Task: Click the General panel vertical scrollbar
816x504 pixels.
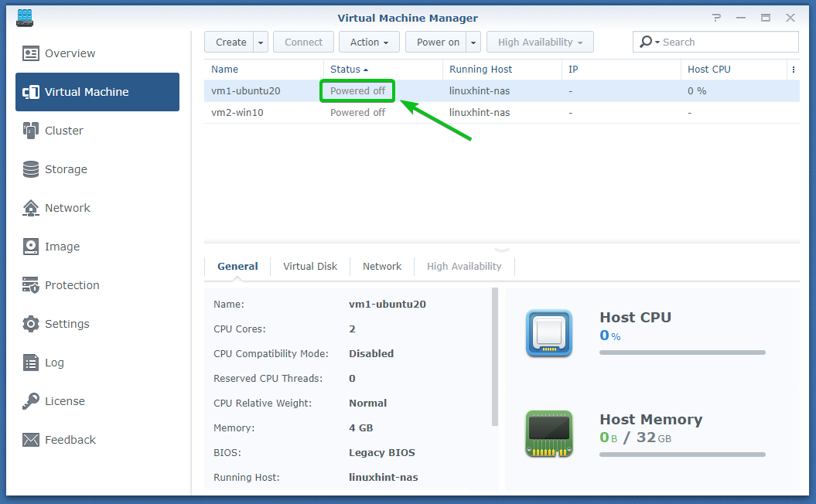Action: click(495, 356)
